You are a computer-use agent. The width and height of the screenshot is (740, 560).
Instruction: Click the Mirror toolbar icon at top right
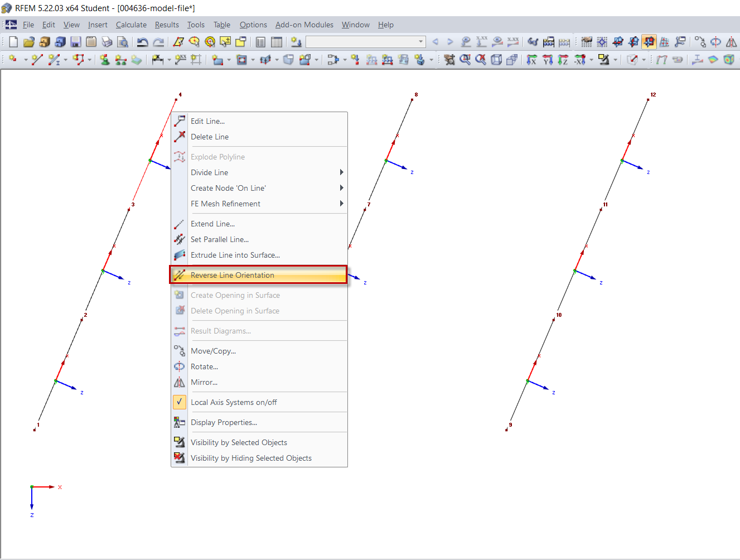(731, 42)
